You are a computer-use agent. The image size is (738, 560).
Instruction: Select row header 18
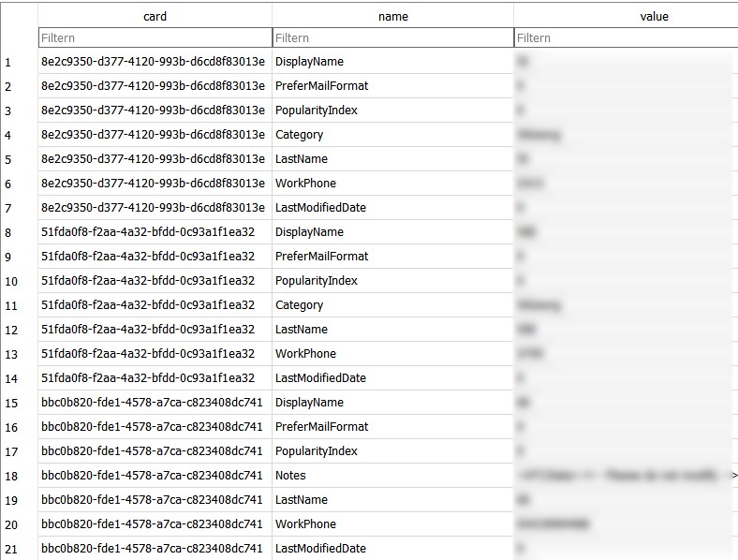click(x=19, y=476)
